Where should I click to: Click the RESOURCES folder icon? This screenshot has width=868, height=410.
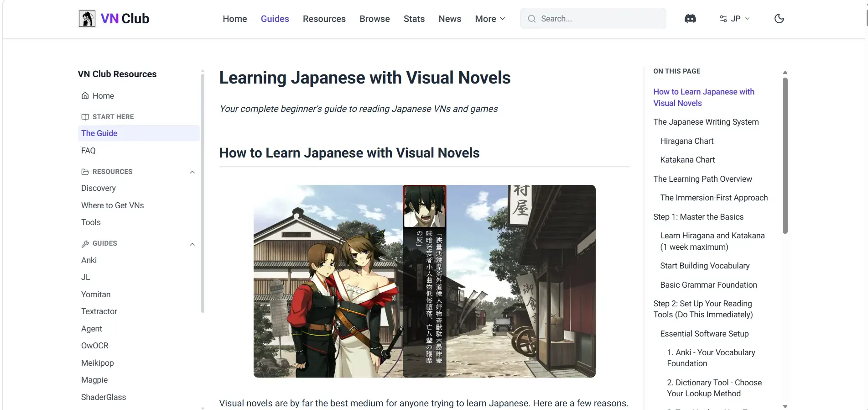coord(85,172)
